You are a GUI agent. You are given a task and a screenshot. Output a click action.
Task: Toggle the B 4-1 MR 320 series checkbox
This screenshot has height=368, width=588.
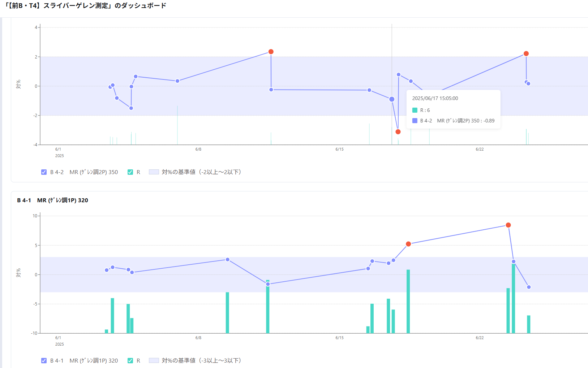(x=44, y=361)
